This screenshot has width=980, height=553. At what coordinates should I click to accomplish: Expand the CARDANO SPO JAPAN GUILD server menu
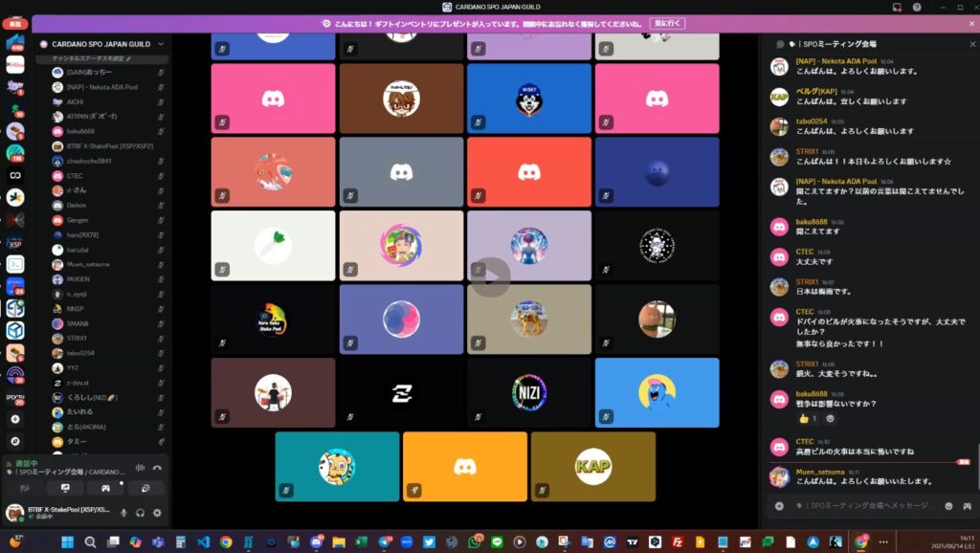(x=161, y=44)
